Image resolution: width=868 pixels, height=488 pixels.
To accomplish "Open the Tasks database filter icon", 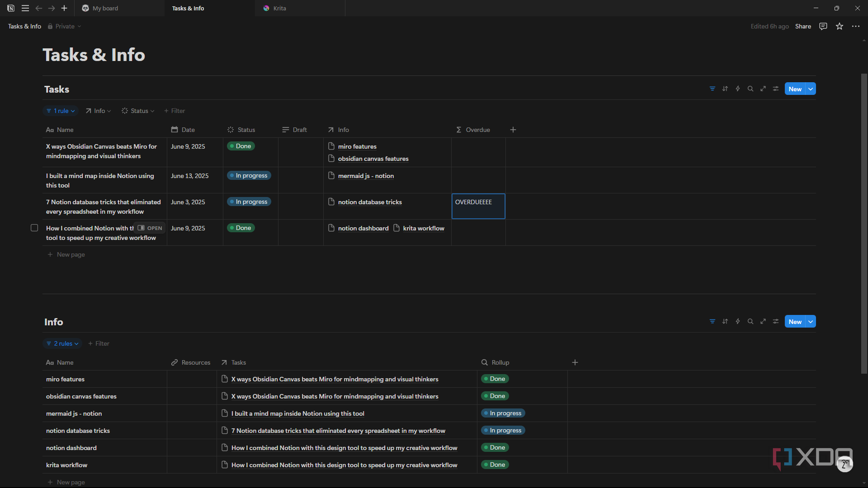I will point(712,89).
